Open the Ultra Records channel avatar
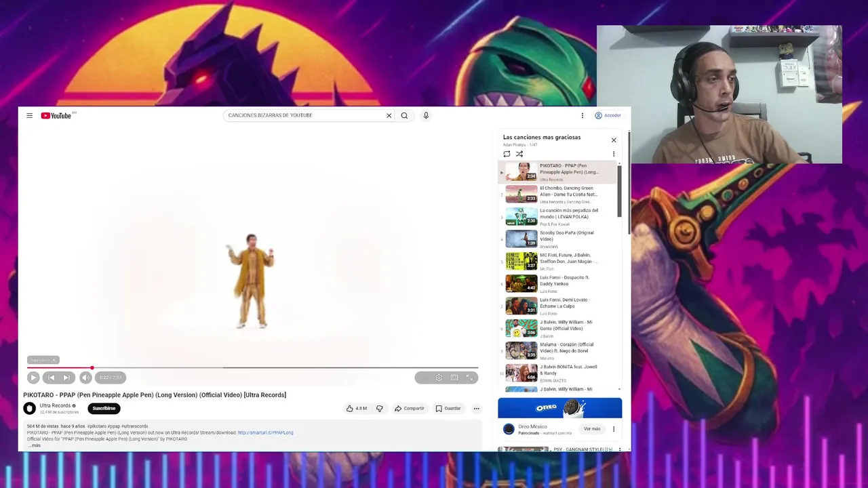 tap(29, 408)
